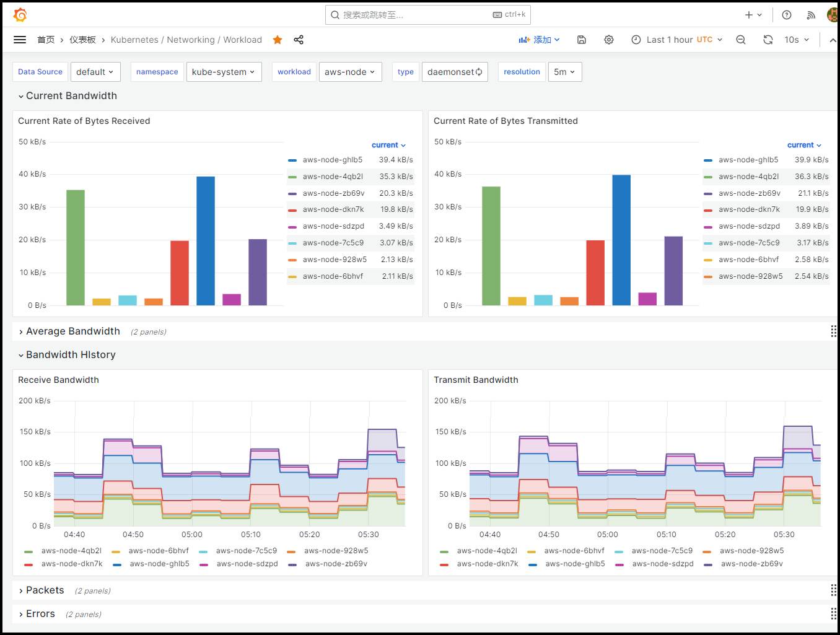The width and height of the screenshot is (840, 635).
Task: Click the save dashboard icon
Action: 582,40
